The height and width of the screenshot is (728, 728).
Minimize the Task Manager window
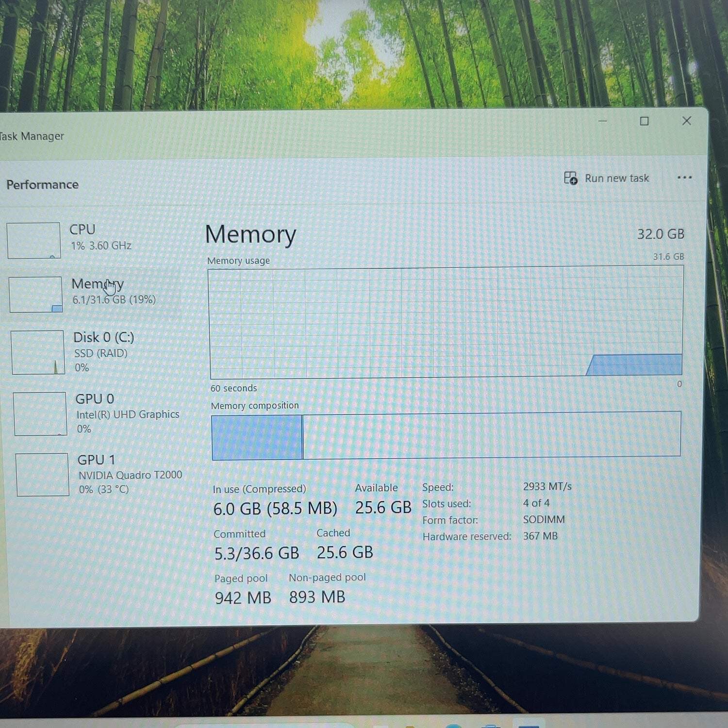[x=603, y=121]
